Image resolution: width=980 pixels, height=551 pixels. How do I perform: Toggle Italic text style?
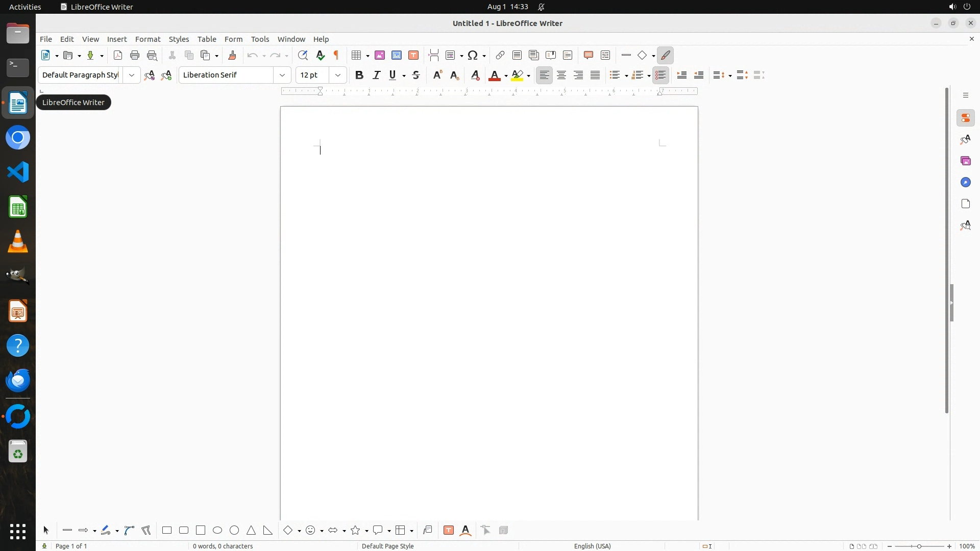377,75
